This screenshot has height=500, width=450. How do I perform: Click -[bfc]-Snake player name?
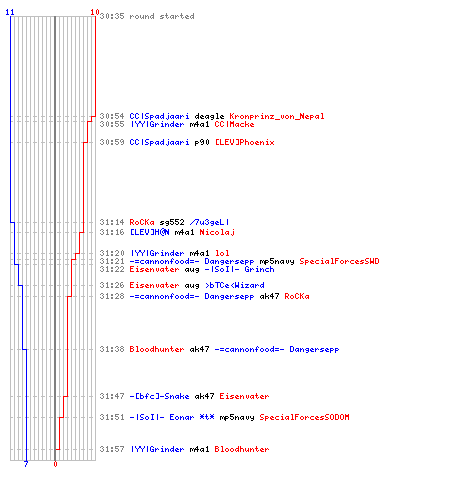click(x=159, y=396)
